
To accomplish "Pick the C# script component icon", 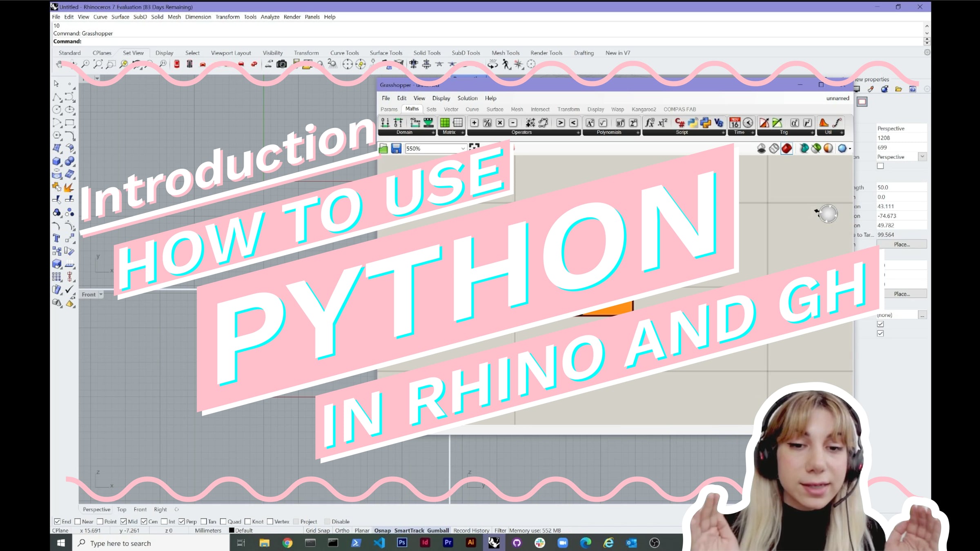I will point(679,123).
